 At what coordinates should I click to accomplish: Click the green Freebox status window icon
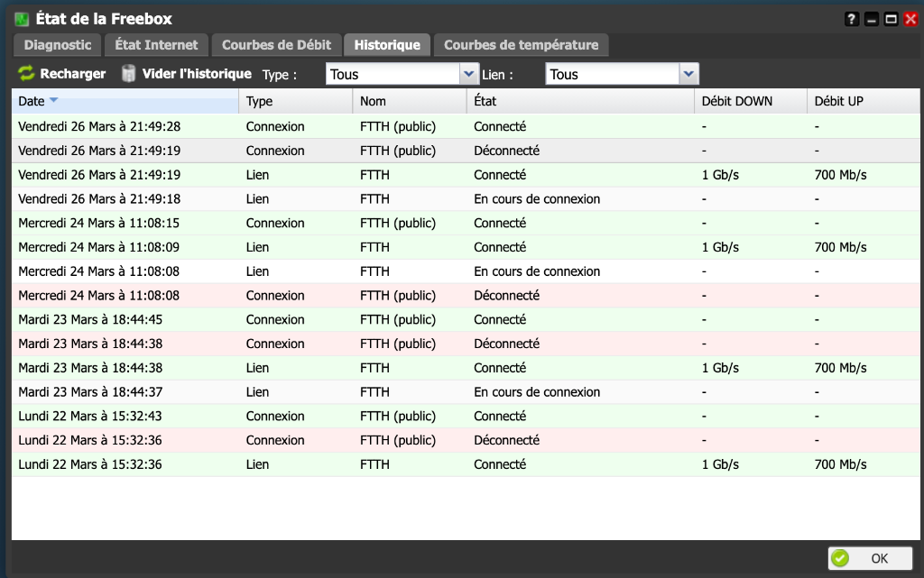point(22,20)
